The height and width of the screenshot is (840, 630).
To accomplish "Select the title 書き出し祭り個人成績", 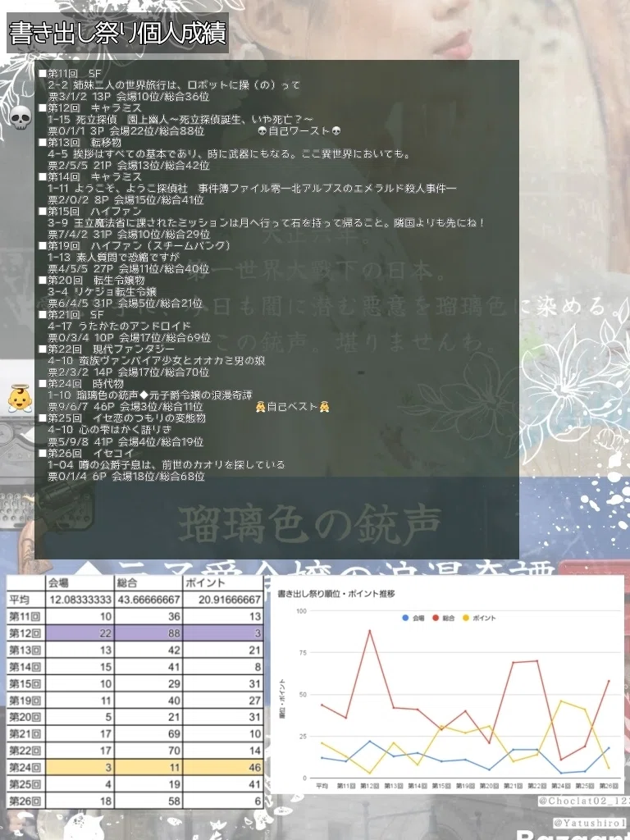I will (x=118, y=33).
